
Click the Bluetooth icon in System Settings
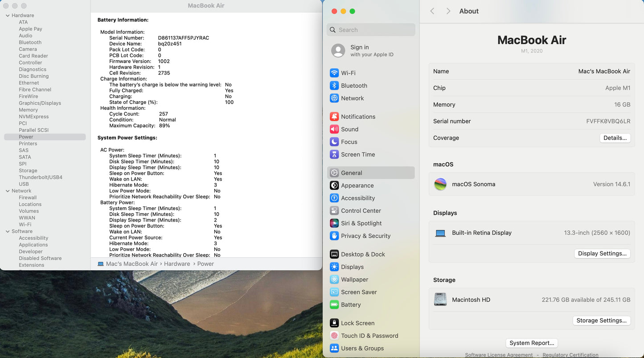[x=334, y=86]
